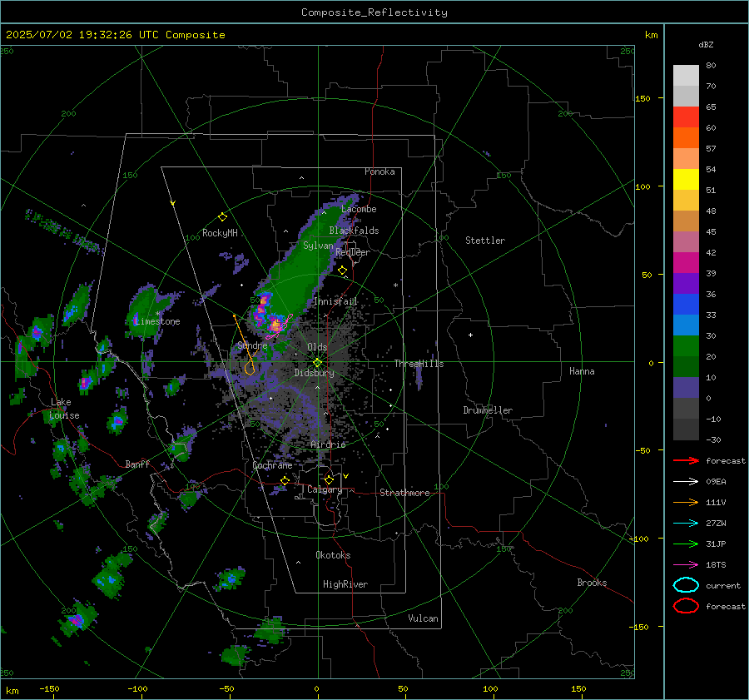Click the 'Okotoks' map label

coord(333,555)
